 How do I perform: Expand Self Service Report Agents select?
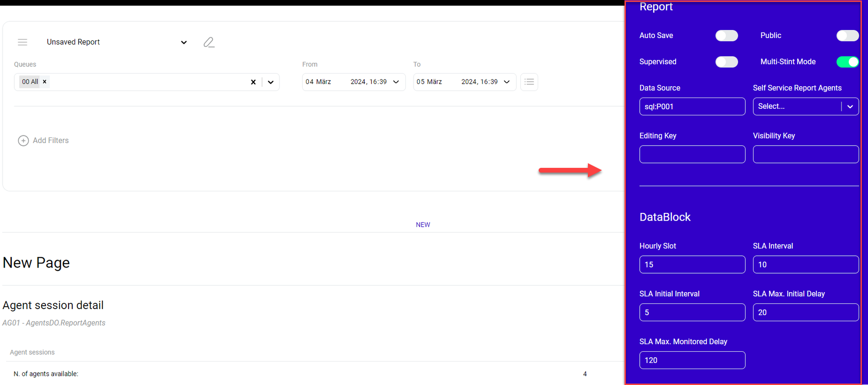tap(850, 107)
